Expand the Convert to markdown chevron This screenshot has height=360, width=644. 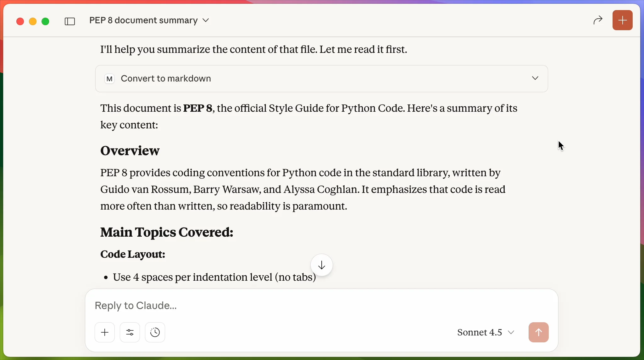(535, 78)
